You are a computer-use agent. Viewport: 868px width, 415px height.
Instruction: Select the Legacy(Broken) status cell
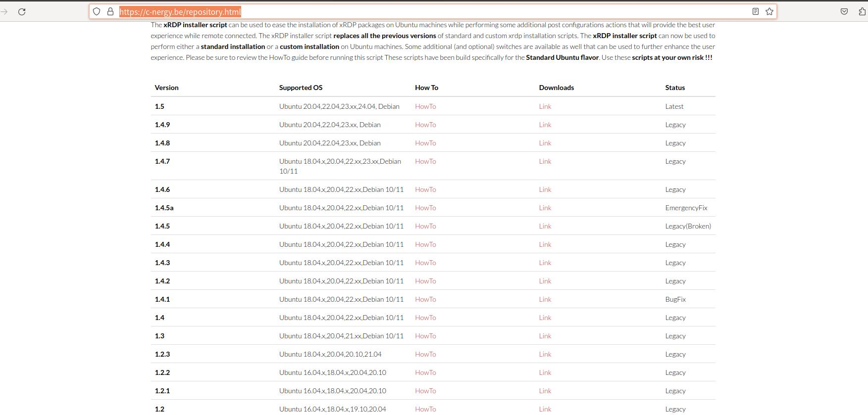688,226
